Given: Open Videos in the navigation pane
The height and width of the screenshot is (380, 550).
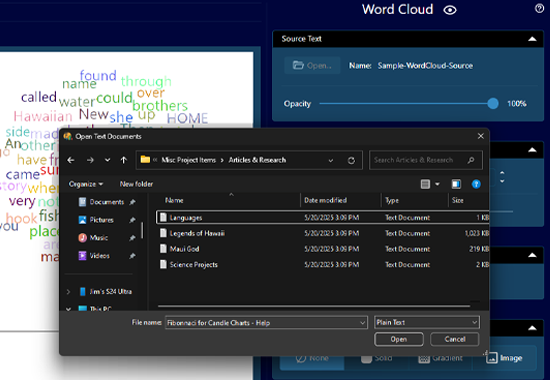Looking at the screenshot, I should [99, 255].
